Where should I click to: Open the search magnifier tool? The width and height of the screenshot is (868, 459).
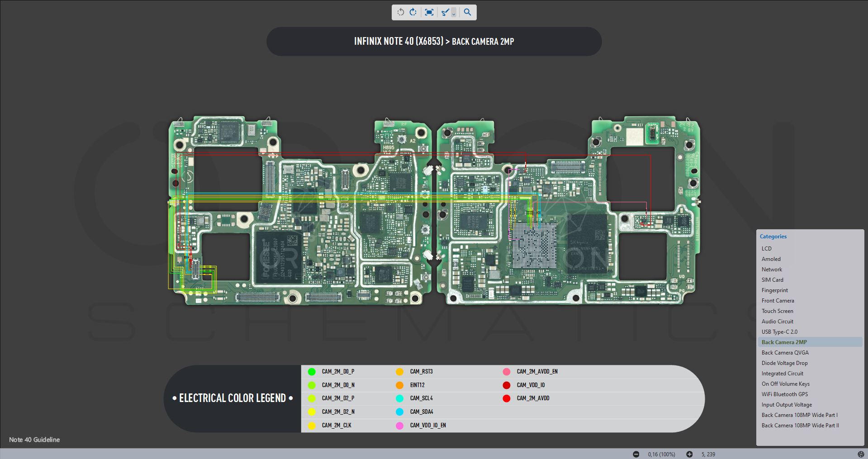click(468, 12)
